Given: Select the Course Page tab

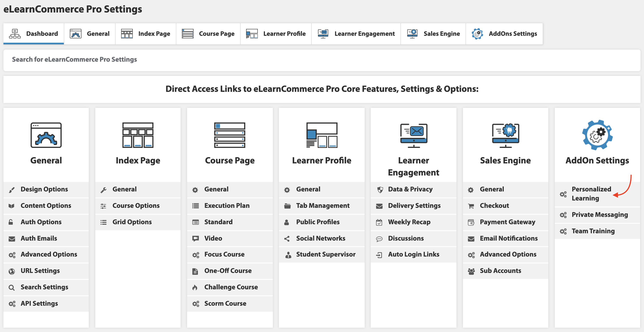Looking at the screenshot, I should tap(208, 34).
